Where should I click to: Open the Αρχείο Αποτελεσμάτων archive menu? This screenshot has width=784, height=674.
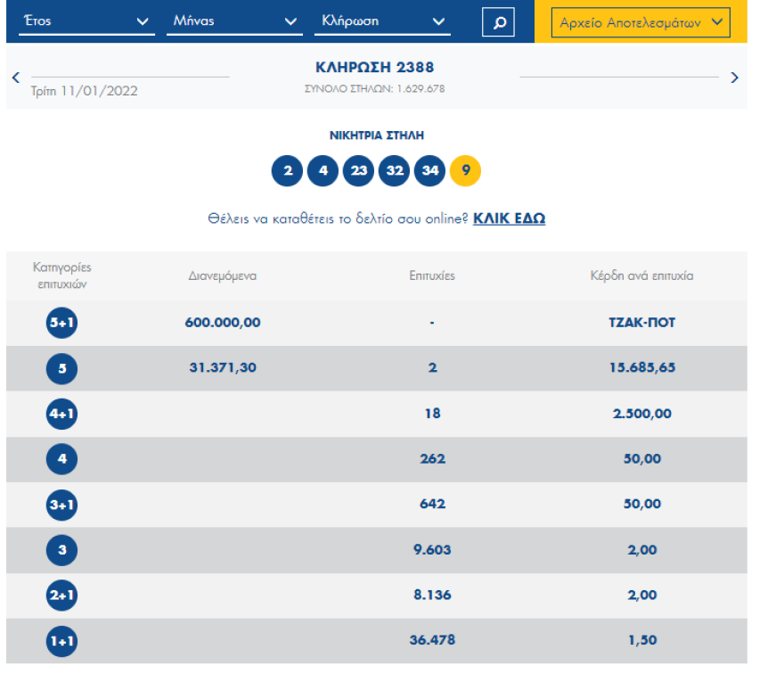coord(641,22)
